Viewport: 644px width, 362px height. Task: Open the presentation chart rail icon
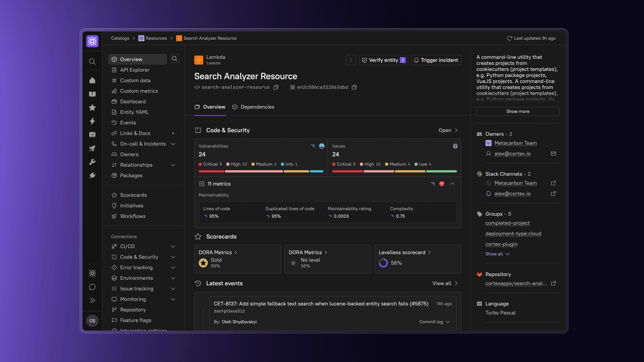pyautogui.click(x=92, y=135)
